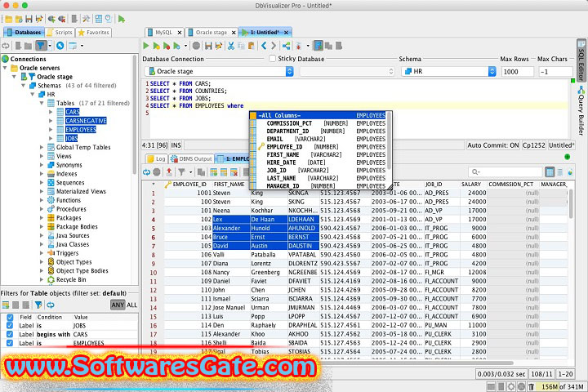Expand the CARS table node
The image size is (588, 392).
[51, 112]
